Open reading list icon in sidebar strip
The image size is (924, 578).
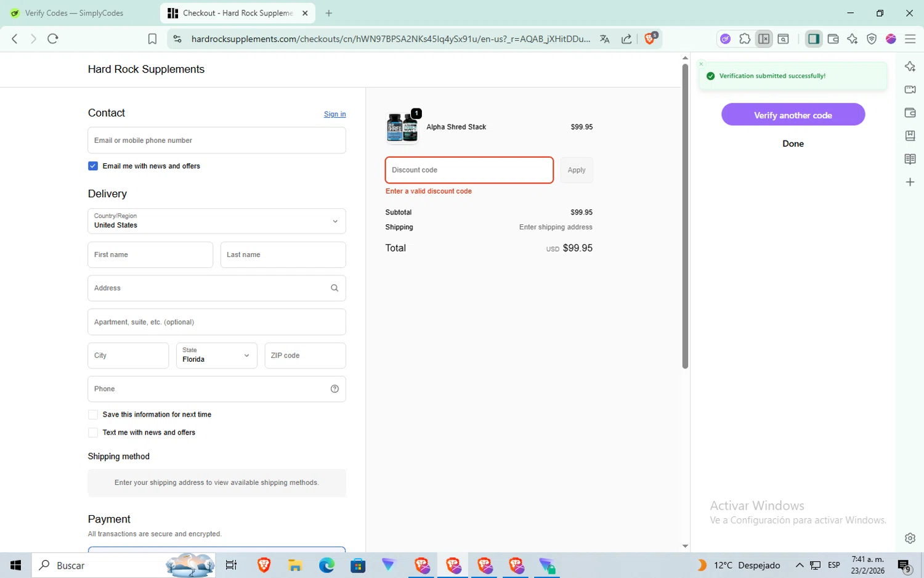coord(910,159)
